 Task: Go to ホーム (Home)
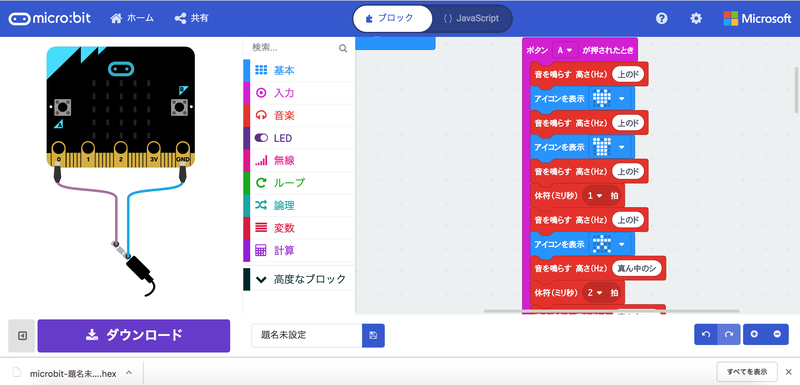click(132, 18)
